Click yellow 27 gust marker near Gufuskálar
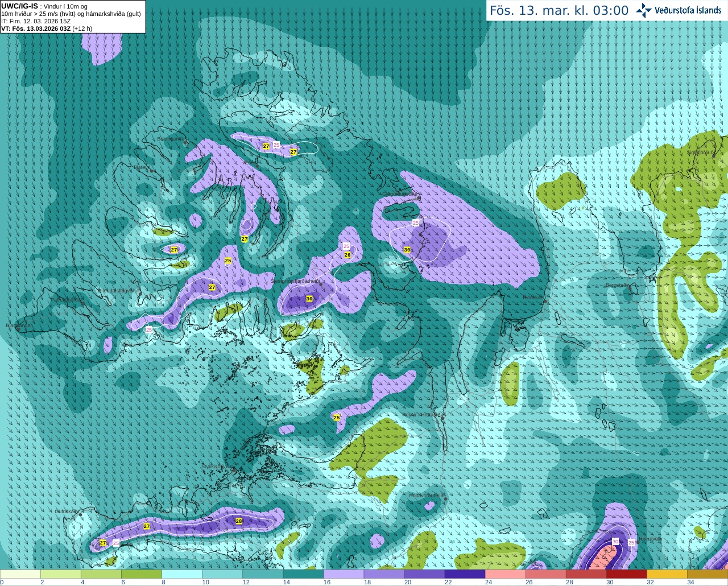The width and height of the screenshot is (728, 586). (103, 543)
